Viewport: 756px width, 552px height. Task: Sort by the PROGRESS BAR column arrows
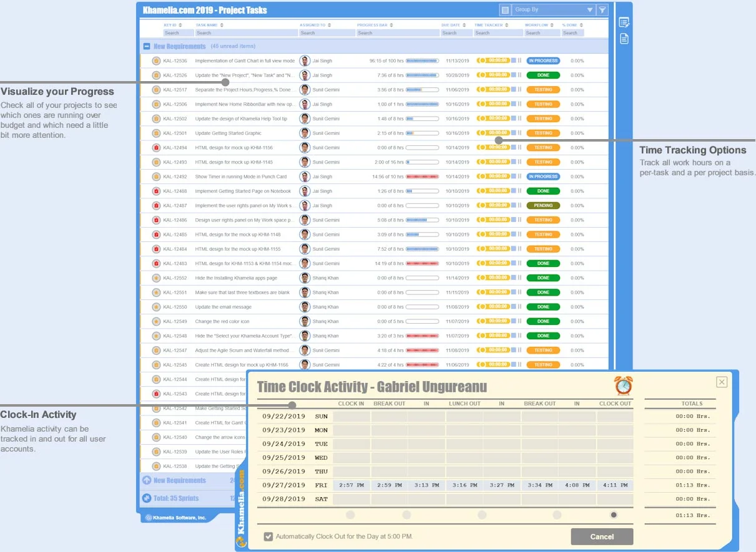coord(391,26)
